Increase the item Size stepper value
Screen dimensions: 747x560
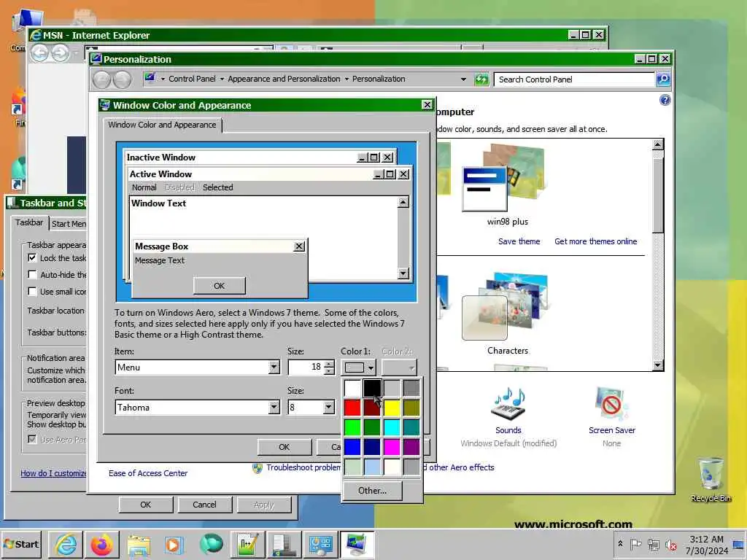coord(329,364)
